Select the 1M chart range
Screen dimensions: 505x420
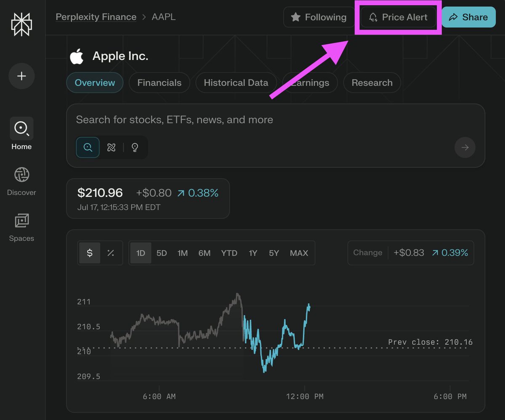pos(183,253)
